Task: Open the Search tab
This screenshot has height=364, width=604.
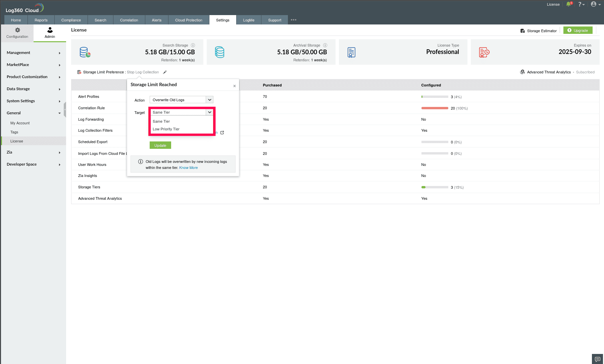Action: click(x=100, y=20)
